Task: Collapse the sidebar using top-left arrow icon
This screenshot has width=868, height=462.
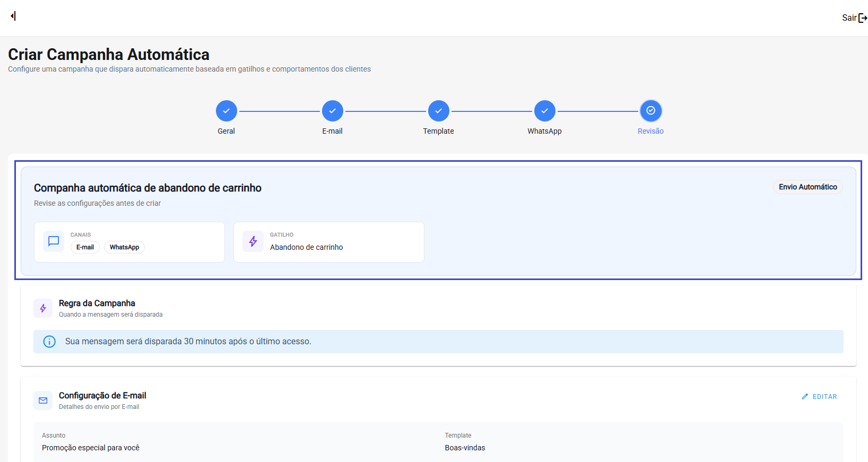Action: tap(13, 16)
